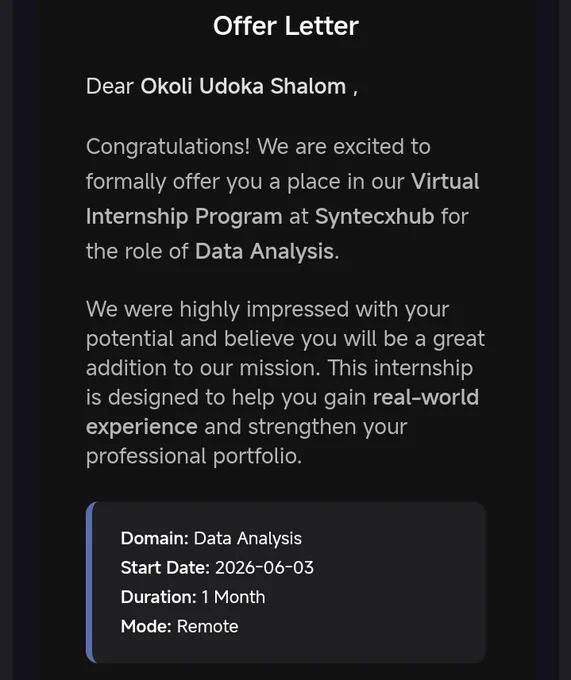Click the bold real-world experience phrase

pos(283,412)
